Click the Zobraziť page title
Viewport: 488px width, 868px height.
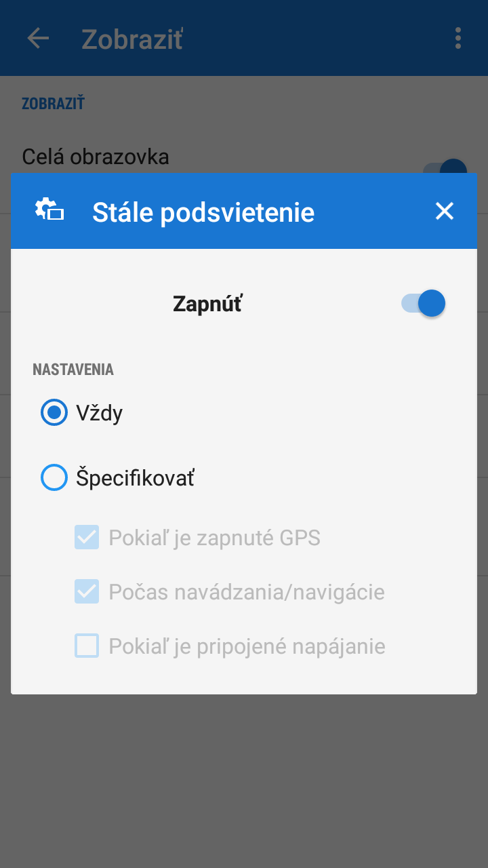tap(132, 39)
